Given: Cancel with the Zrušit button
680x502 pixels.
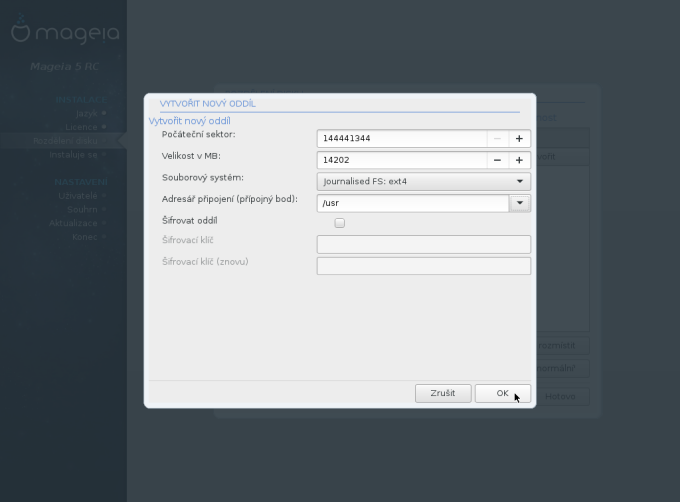Looking at the screenshot, I should click(443, 393).
